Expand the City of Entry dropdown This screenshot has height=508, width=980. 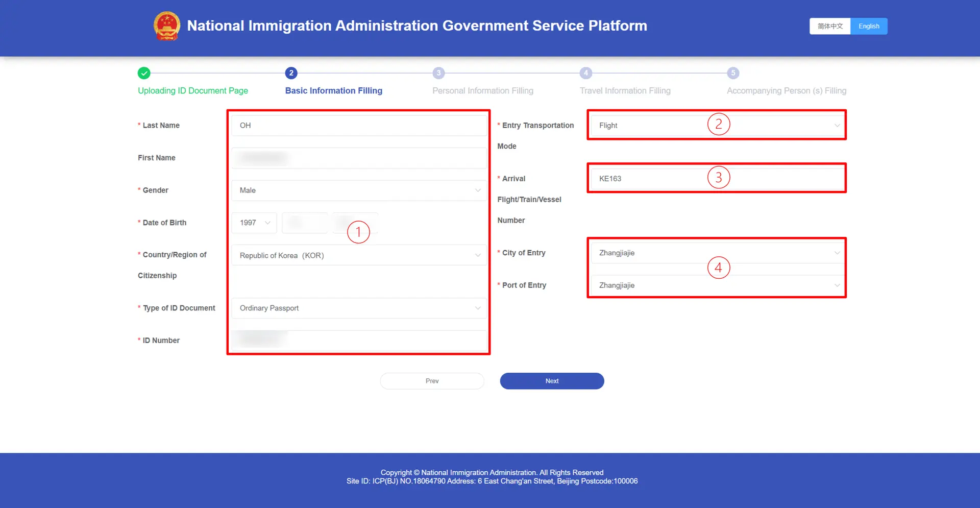716,253
